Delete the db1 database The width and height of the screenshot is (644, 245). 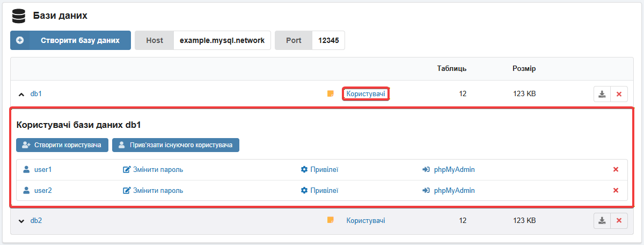619,94
